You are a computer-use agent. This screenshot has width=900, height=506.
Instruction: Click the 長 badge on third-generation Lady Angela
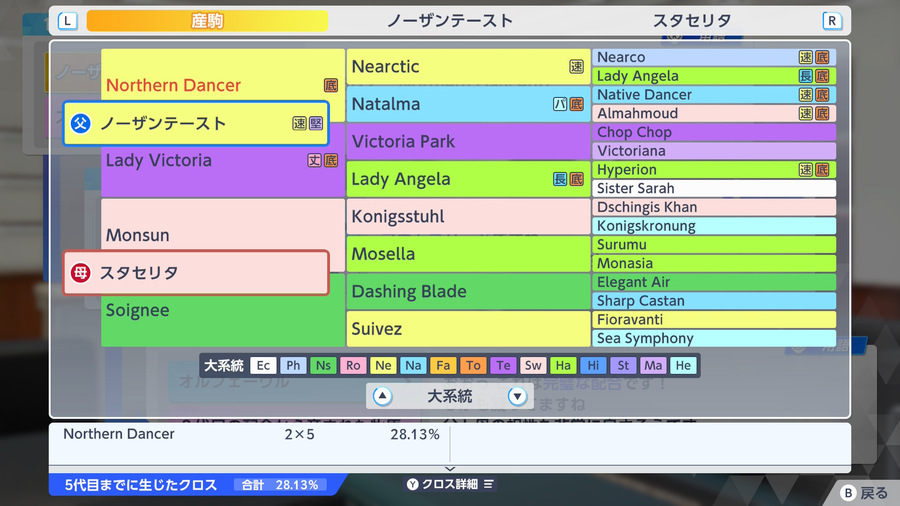pos(560,180)
